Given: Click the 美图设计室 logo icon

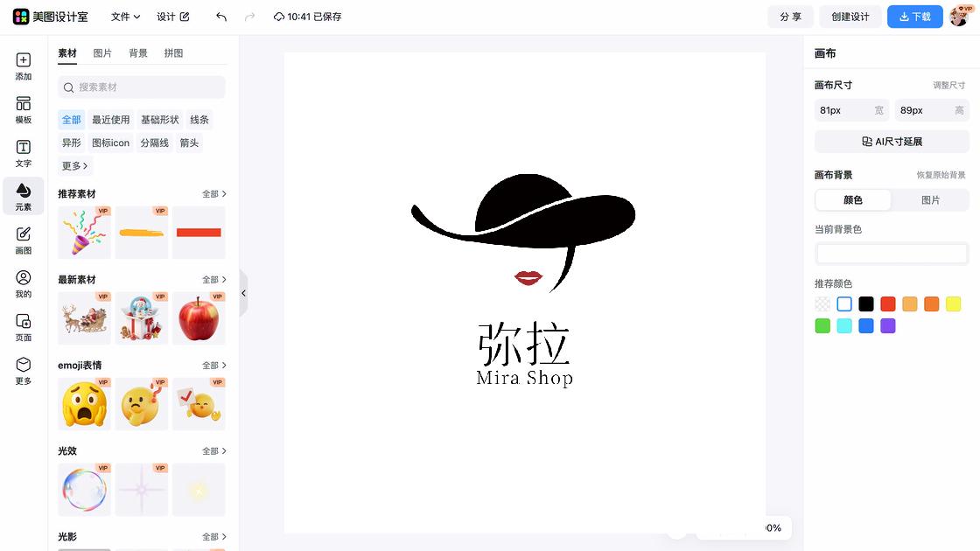Looking at the screenshot, I should tap(21, 17).
